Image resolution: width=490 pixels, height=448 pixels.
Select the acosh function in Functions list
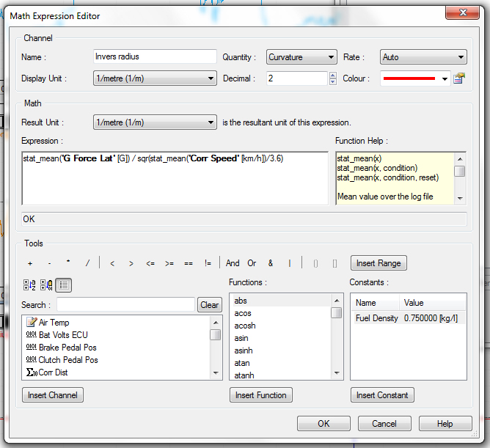point(244,326)
